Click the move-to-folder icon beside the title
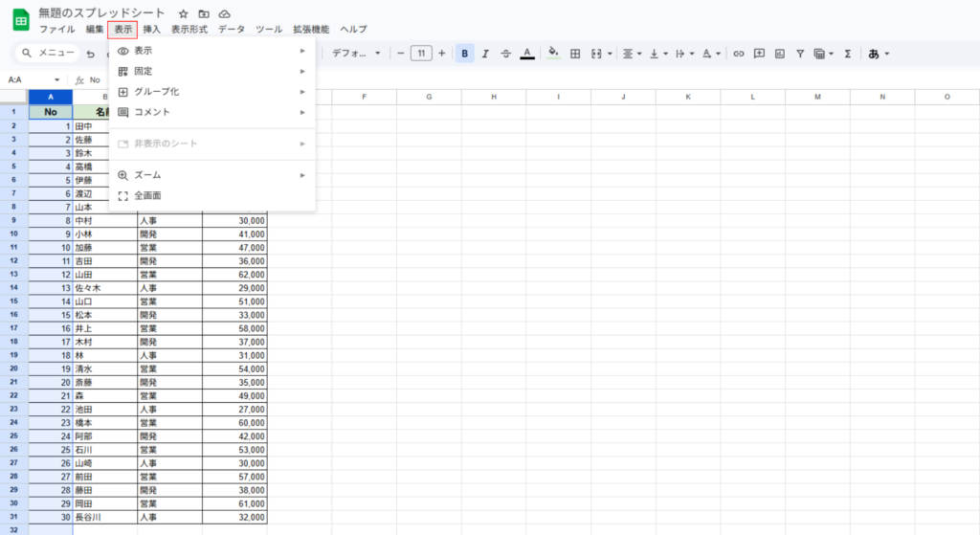The image size is (980, 535). (x=204, y=14)
